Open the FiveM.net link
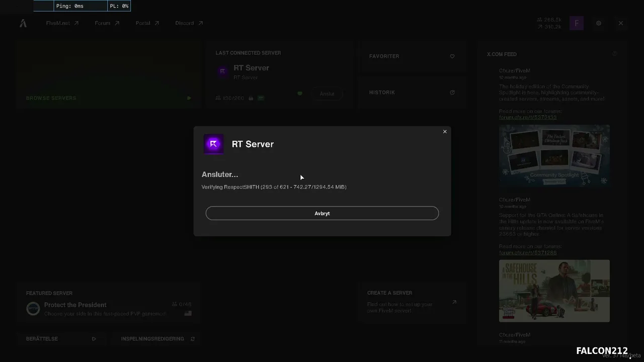Screen dimensions: 644x362 coord(62,23)
